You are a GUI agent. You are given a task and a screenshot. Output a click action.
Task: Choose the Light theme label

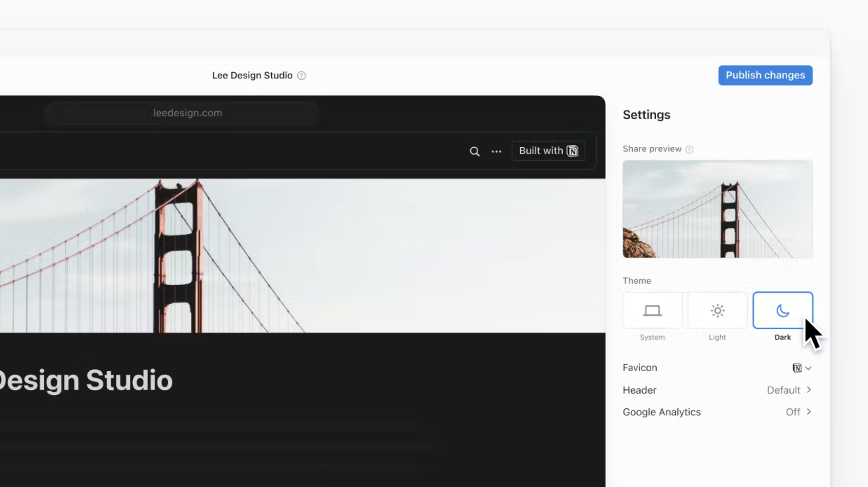coord(717,337)
